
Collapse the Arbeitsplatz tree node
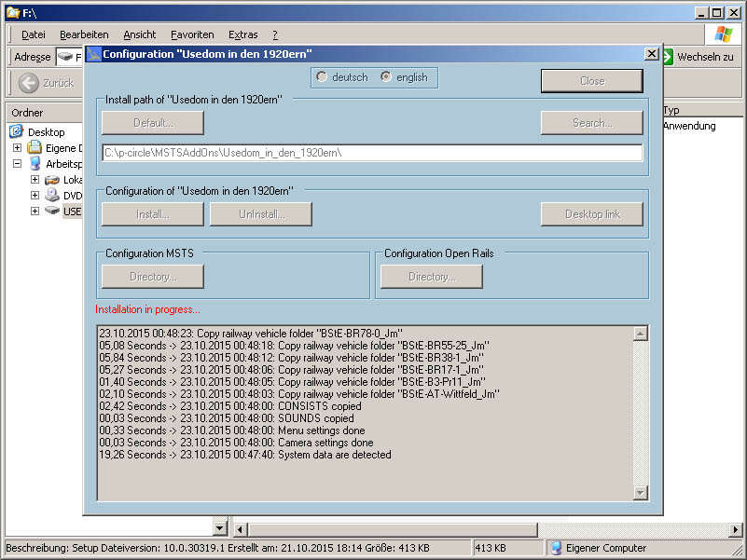pyautogui.click(x=17, y=164)
